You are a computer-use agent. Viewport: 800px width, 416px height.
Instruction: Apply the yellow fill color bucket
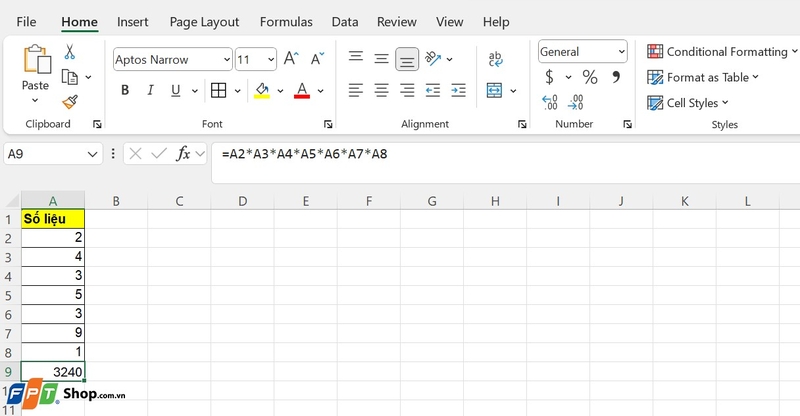pos(262,90)
